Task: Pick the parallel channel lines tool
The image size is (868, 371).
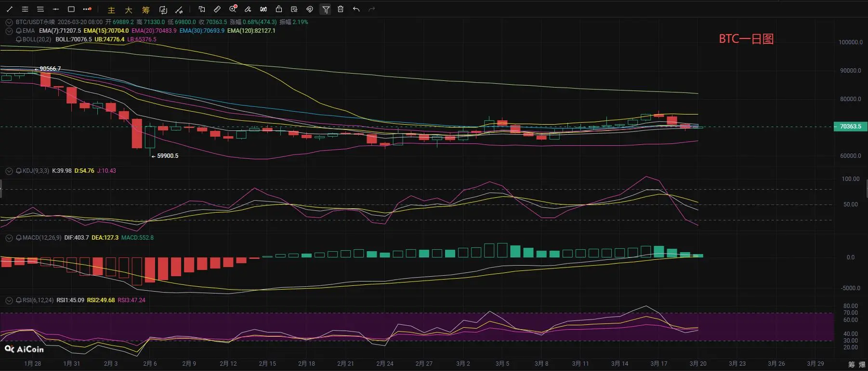Action: point(25,9)
